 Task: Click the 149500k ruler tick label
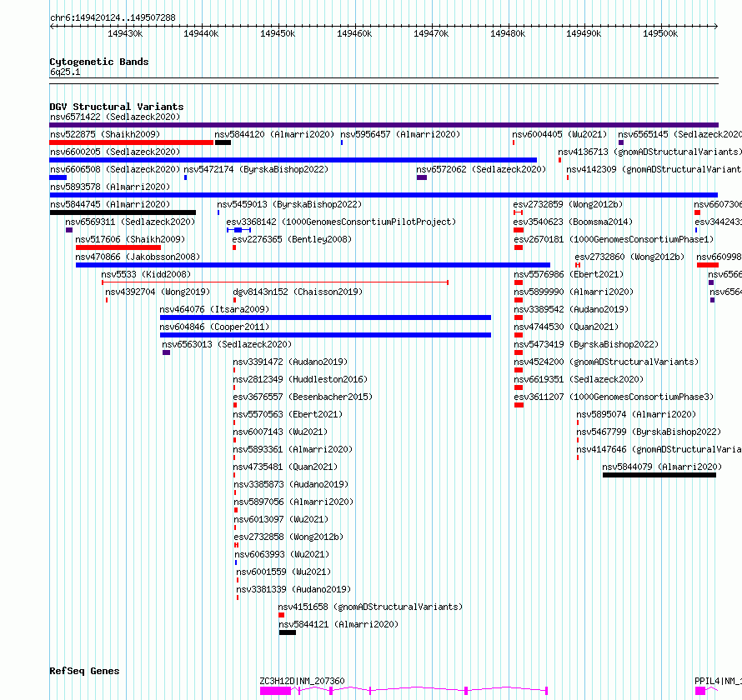(660, 33)
